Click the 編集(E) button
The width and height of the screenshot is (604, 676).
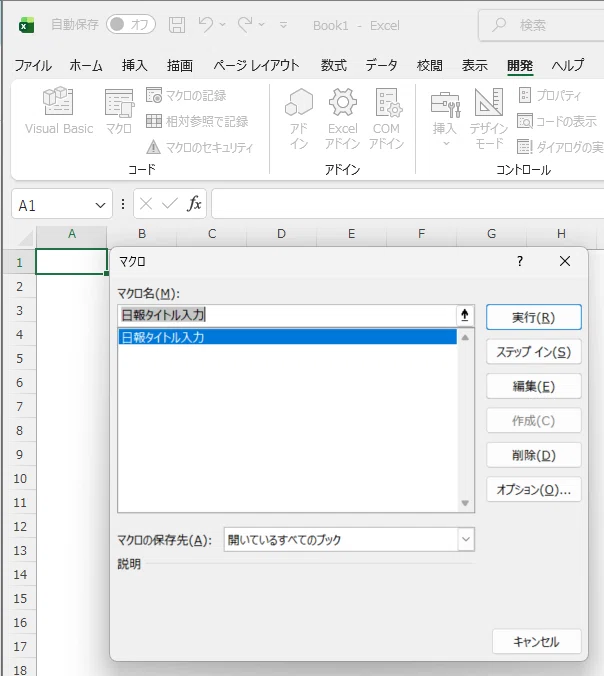click(534, 386)
